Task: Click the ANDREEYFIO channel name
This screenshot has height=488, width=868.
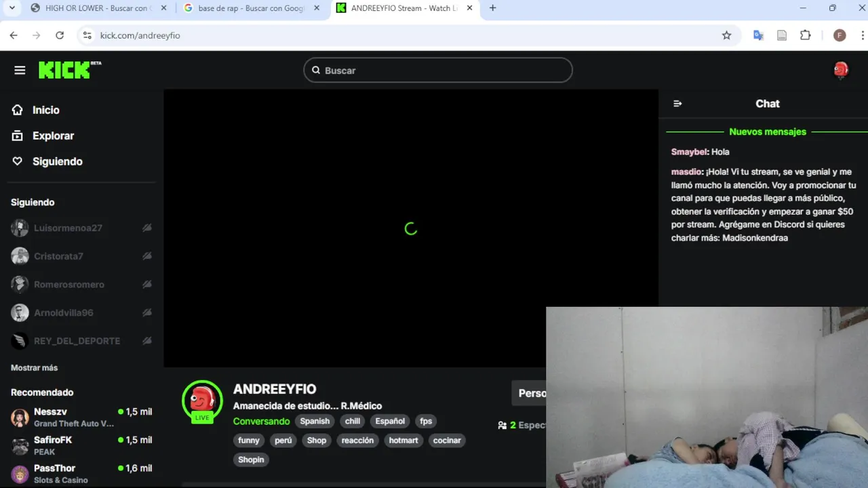Action: tap(275, 389)
